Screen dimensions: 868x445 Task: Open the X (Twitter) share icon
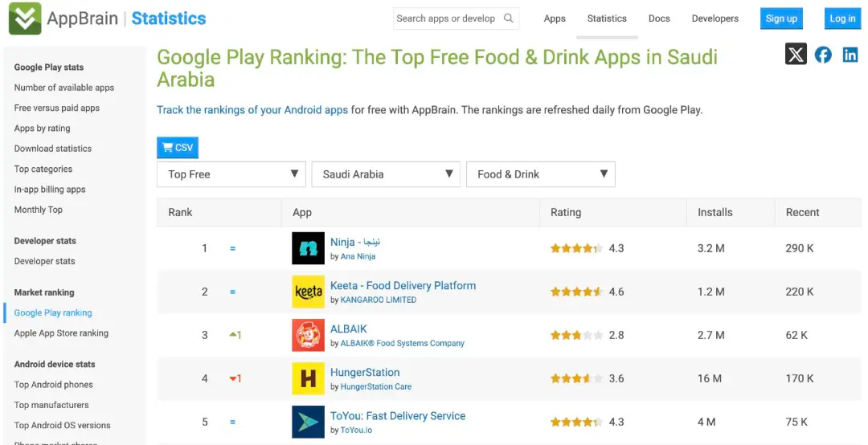point(796,55)
